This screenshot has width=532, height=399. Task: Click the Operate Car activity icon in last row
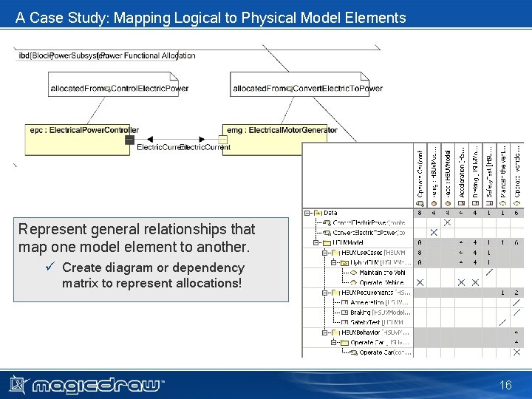[353, 352]
